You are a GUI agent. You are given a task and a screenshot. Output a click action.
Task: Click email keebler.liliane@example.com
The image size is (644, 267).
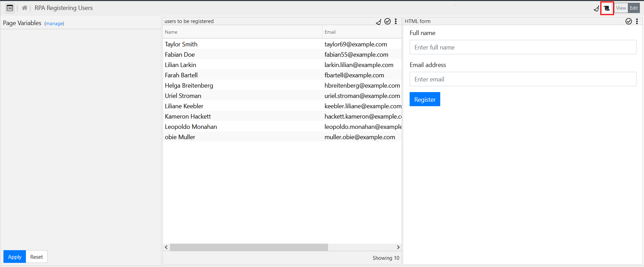click(x=363, y=106)
